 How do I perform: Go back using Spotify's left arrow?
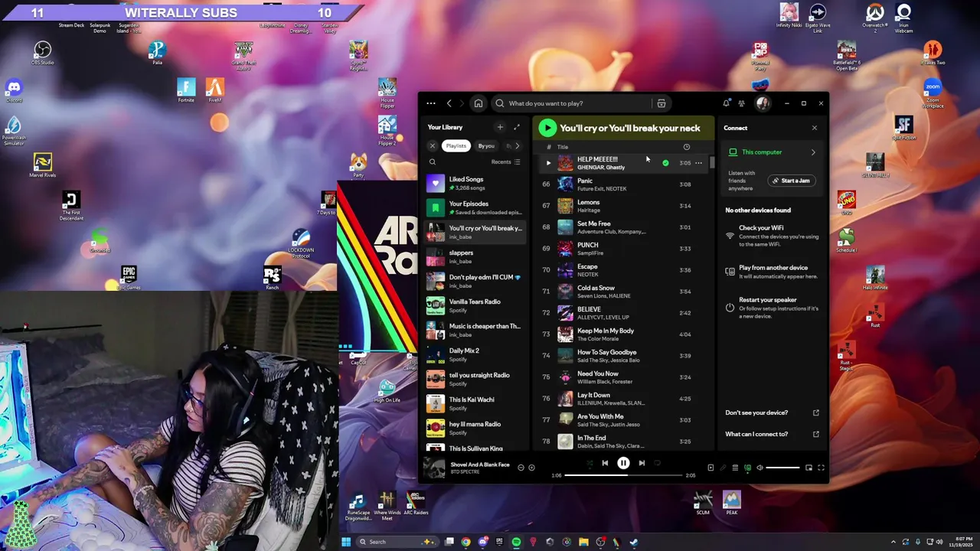pyautogui.click(x=449, y=103)
